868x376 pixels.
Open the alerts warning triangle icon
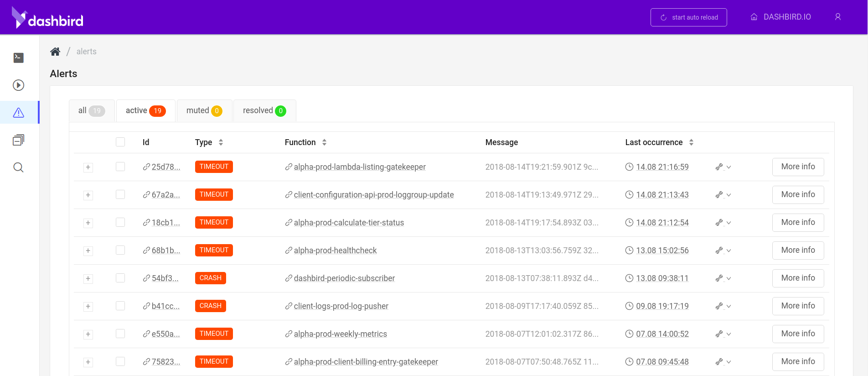click(x=19, y=113)
